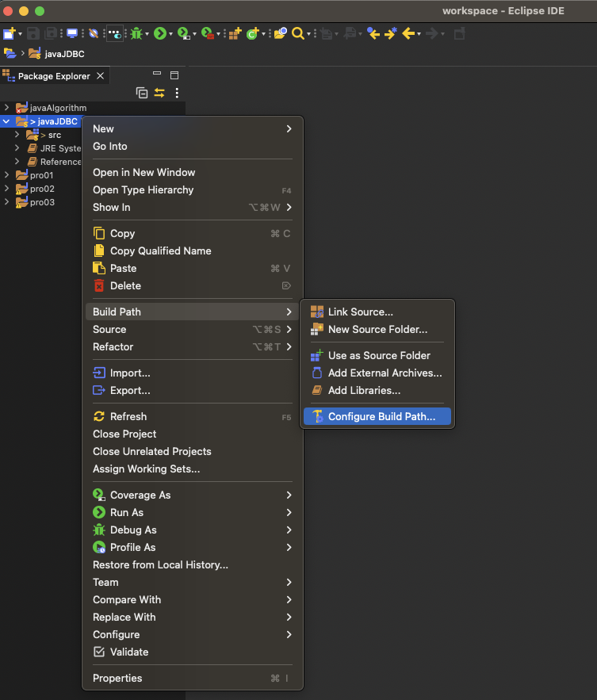The height and width of the screenshot is (700, 597).
Task: Click the Open Console monitor icon
Action: coord(72,33)
